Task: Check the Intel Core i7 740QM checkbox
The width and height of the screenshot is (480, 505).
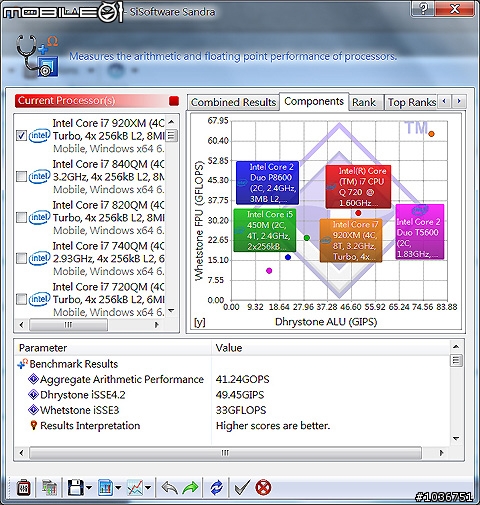Action: tap(21, 258)
